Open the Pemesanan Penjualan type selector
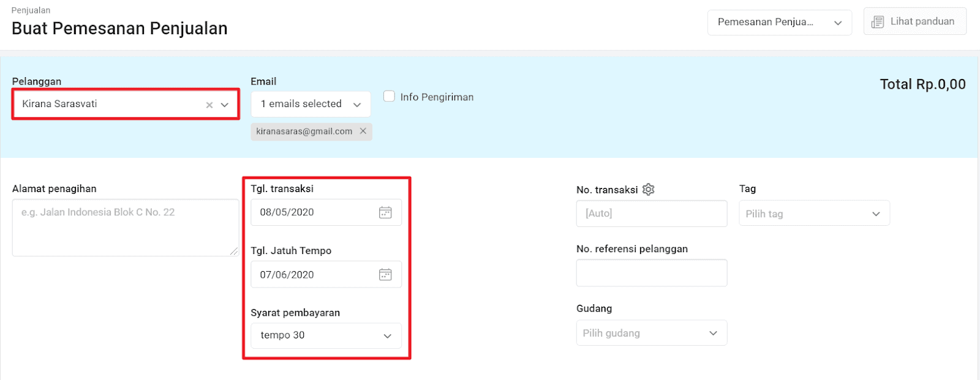 (780, 23)
